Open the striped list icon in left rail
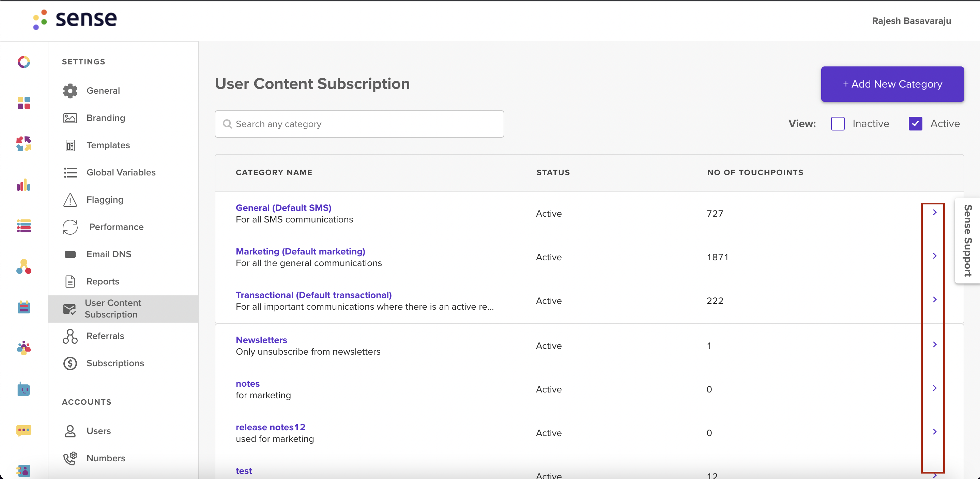 pyautogui.click(x=24, y=226)
